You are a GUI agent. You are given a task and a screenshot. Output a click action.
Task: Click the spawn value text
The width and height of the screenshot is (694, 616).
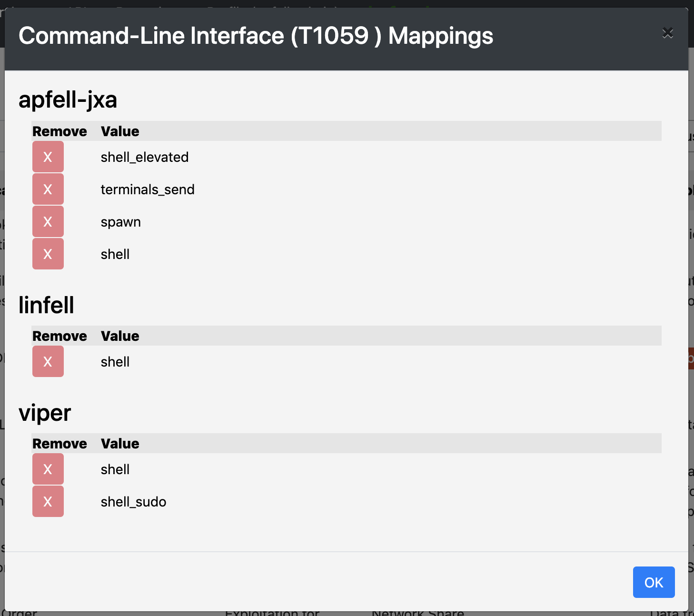(x=120, y=222)
